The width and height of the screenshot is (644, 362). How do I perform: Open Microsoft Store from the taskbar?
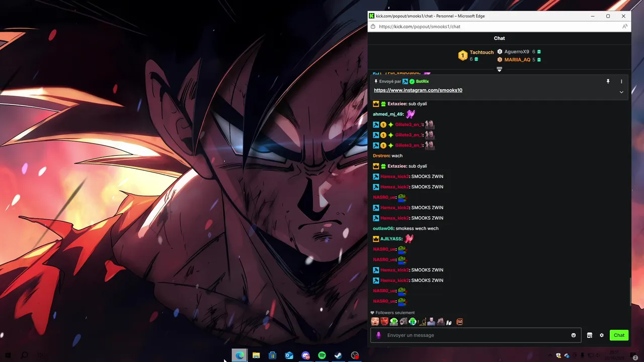[273, 355]
